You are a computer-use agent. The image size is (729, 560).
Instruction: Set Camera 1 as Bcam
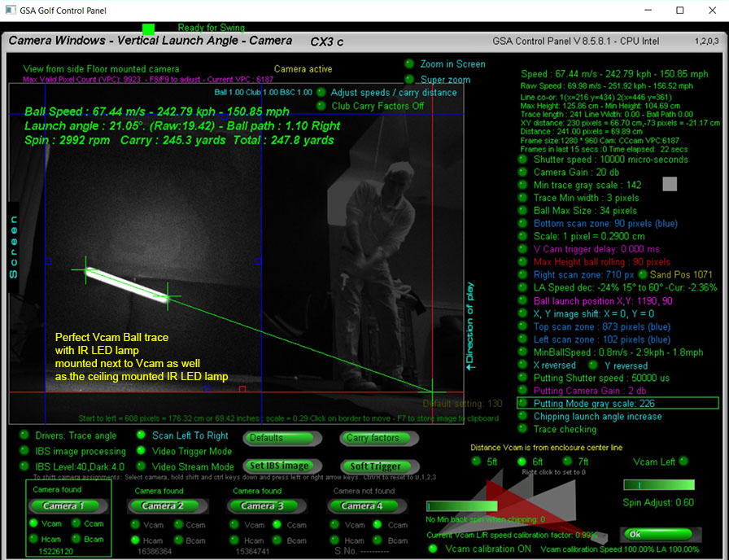[76, 539]
